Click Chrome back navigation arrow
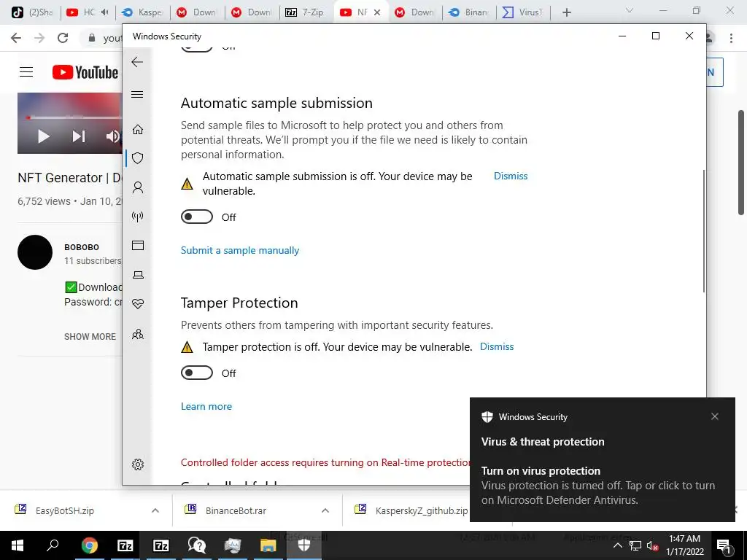Image resolution: width=747 pixels, height=560 pixels. (16, 38)
